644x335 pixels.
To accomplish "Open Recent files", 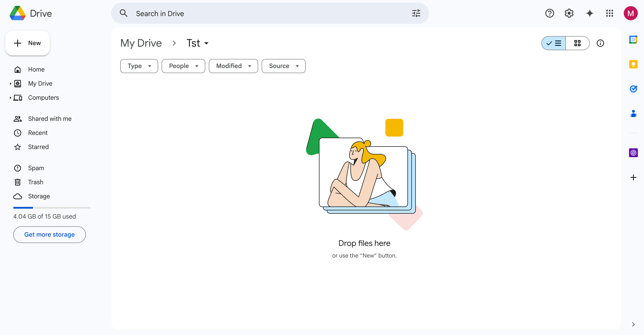I will tap(38, 133).
